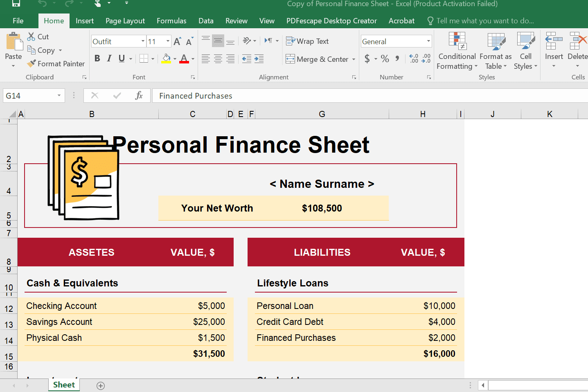Click the Save icon in the quick access toolbar

(x=16, y=3)
